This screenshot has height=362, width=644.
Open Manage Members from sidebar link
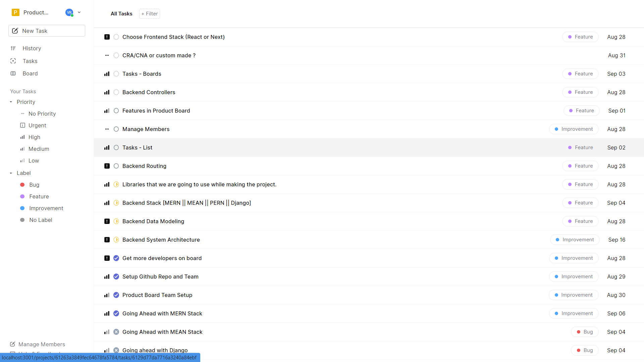point(42,344)
